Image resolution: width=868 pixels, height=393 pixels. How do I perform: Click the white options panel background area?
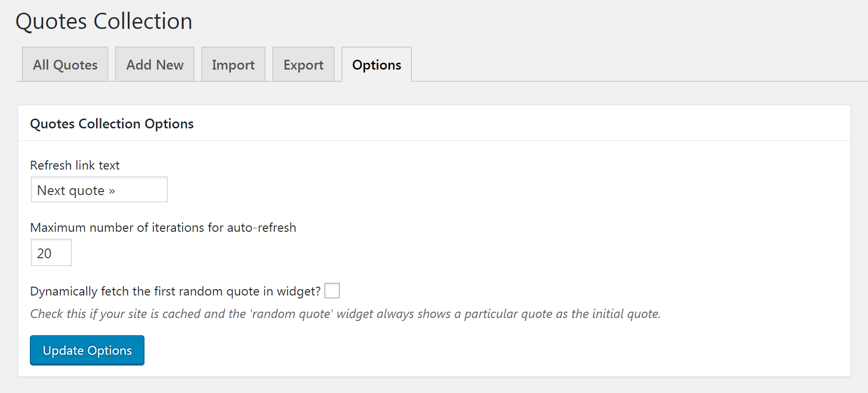(x=588, y=221)
